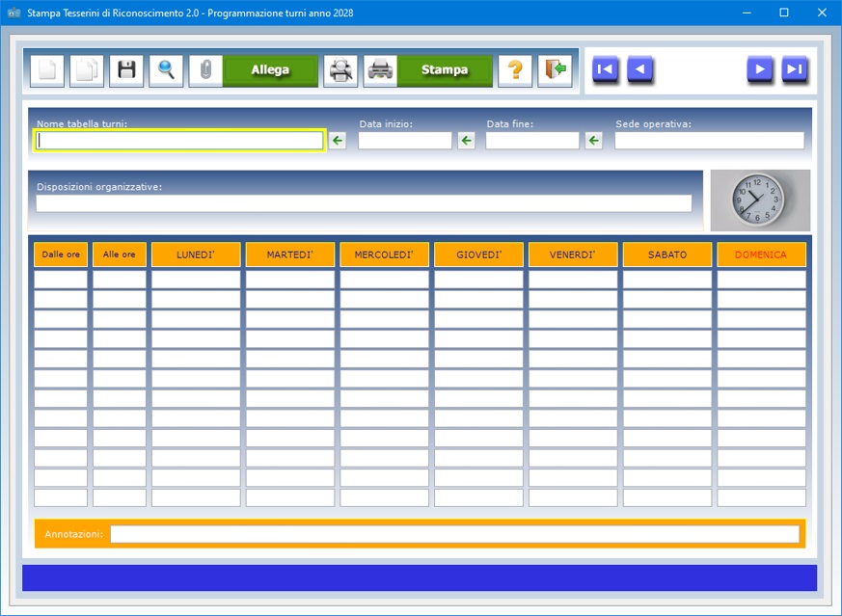
Task: Click the green Allega button
Action: tap(270, 70)
